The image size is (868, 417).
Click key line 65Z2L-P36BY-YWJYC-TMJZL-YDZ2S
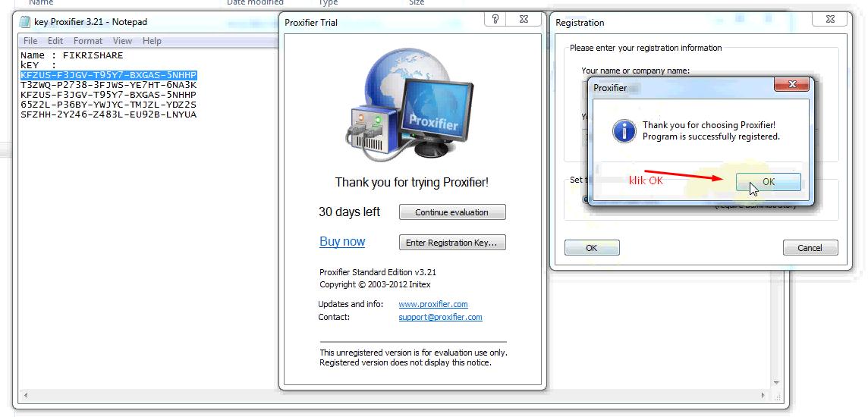click(108, 105)
